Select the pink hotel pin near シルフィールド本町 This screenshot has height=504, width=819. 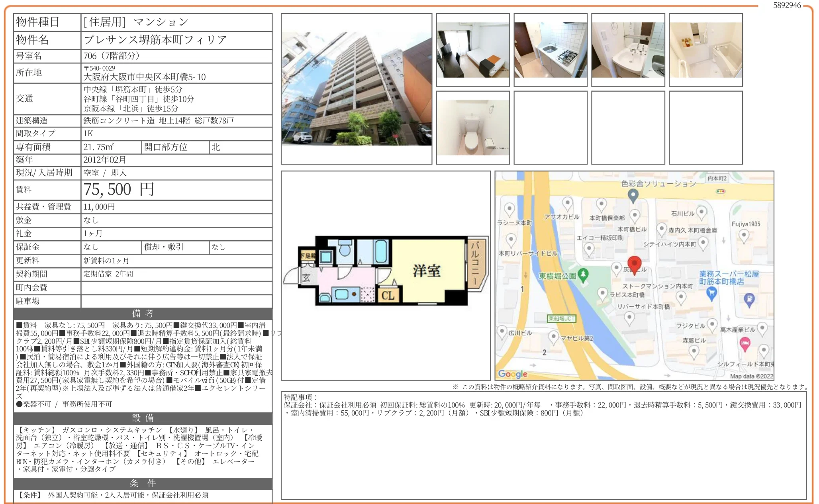(x=745, y=343)
